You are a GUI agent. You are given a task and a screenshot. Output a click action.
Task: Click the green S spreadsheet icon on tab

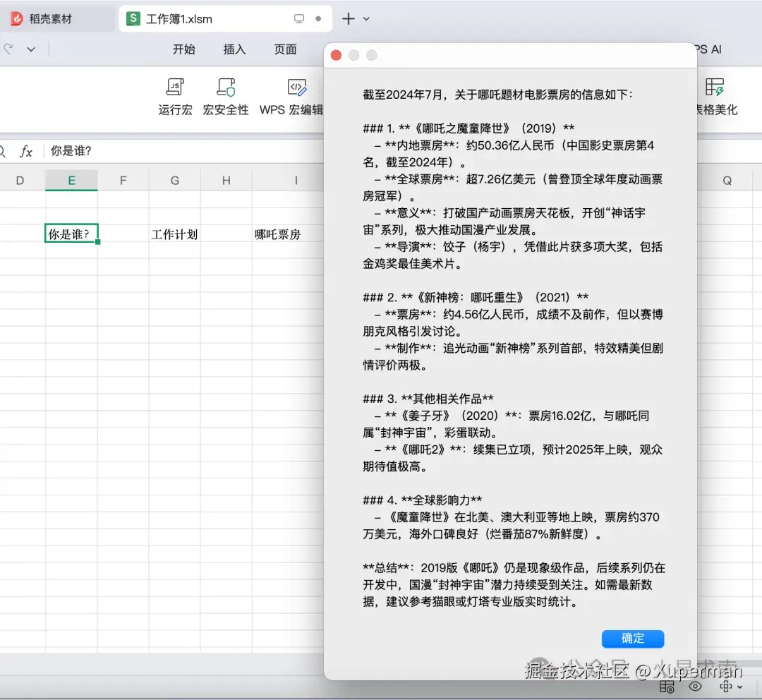[133, 19]
